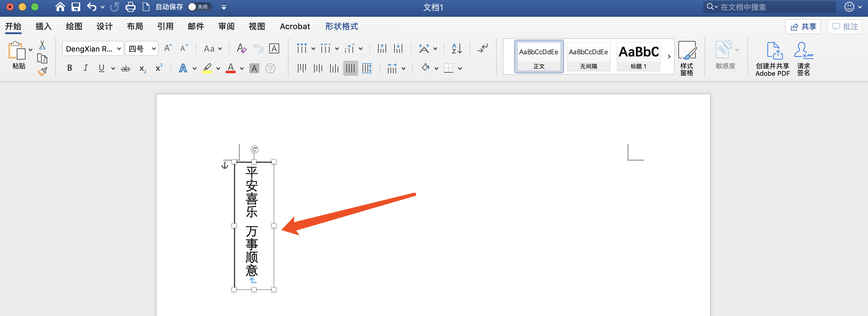Expand more styles gallery arrow

(x=669, y=56)
